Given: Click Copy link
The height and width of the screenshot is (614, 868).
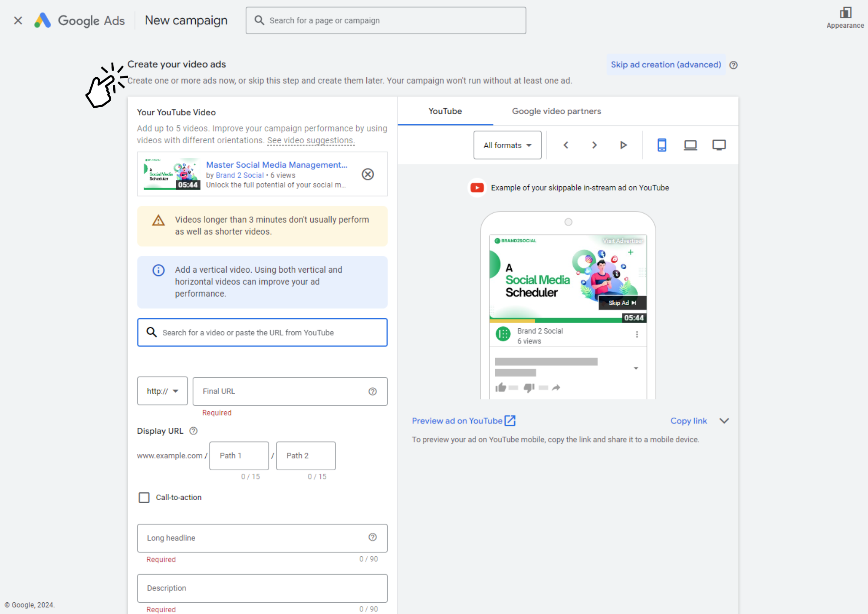Looking at the screenshot, I should point(688,421).
